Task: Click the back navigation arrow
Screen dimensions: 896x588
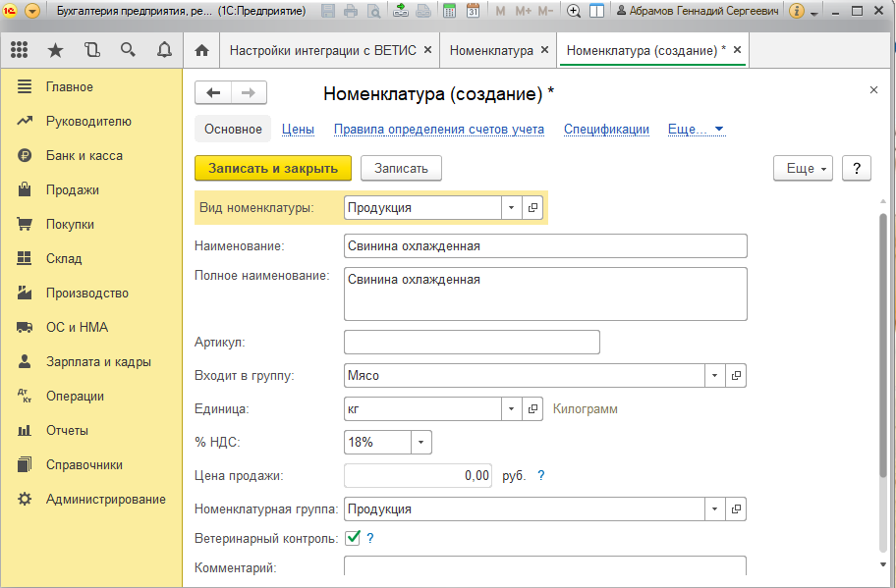Action: [213, 92]
